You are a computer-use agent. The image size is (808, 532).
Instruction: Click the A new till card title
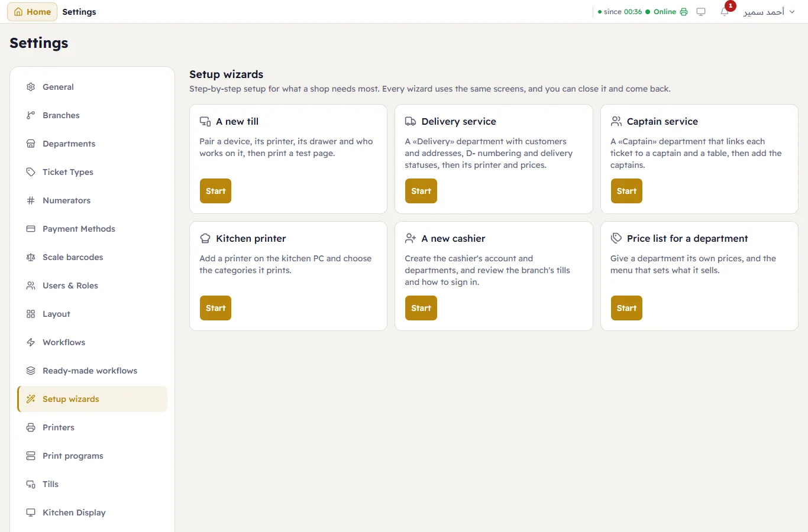[x=237, y=121]
